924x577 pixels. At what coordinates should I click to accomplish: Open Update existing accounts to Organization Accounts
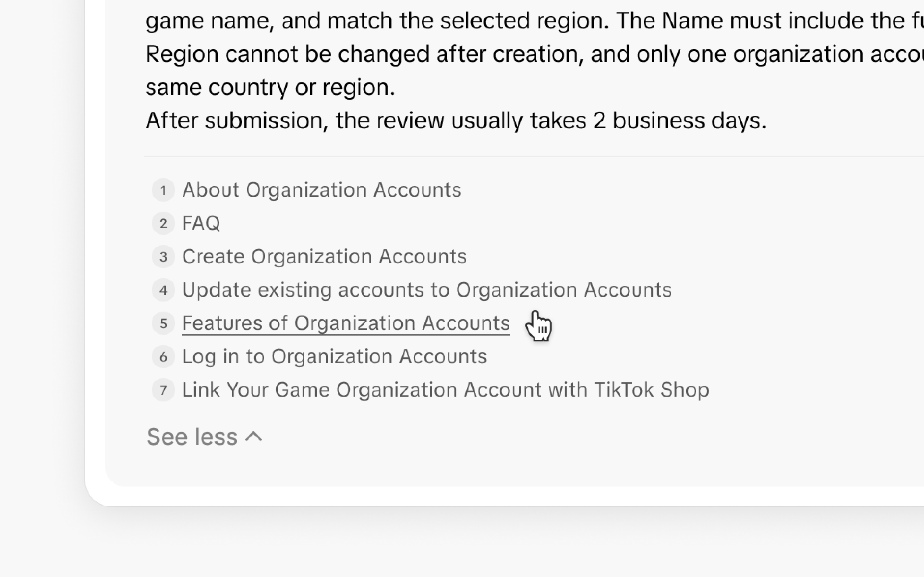(427, 290)
